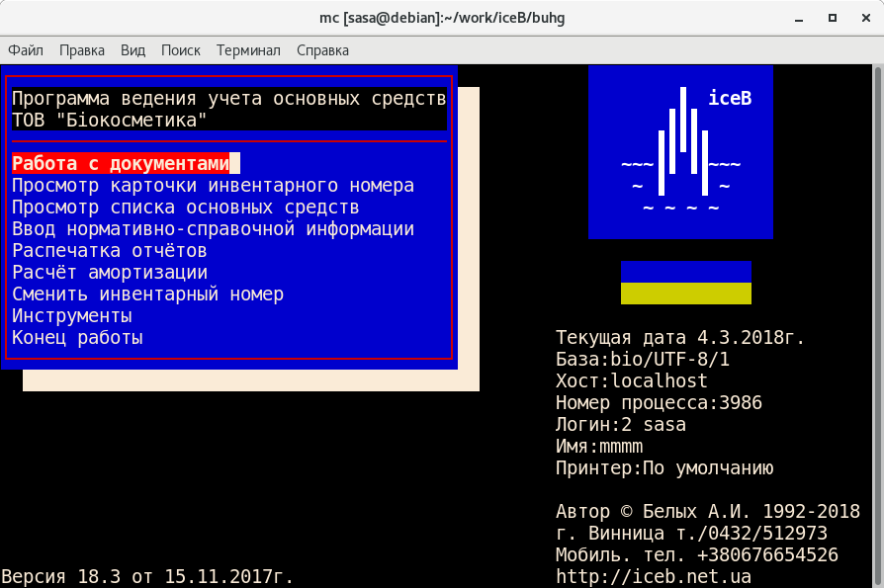Click the Логин:2 sasa line

coord(621,425)
